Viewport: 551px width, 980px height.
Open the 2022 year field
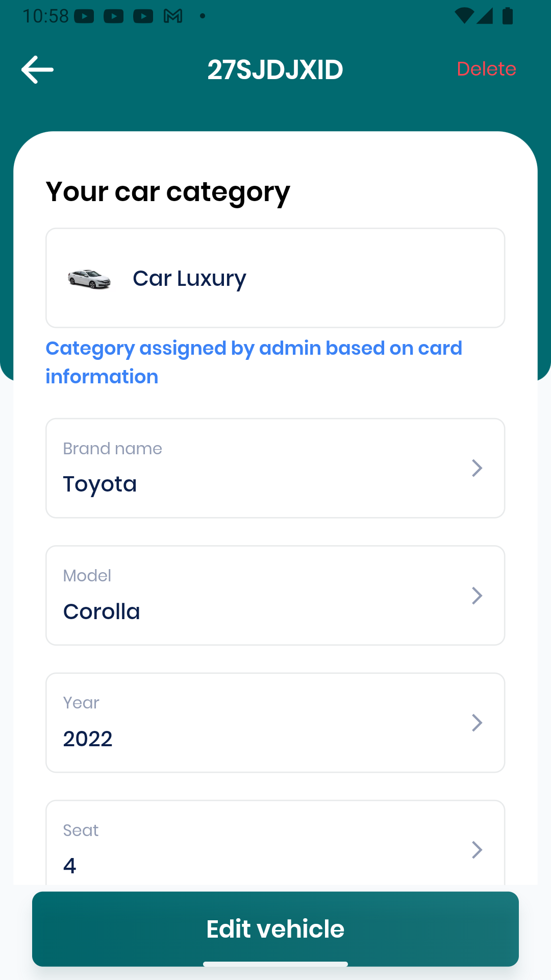tap(275, 723)
